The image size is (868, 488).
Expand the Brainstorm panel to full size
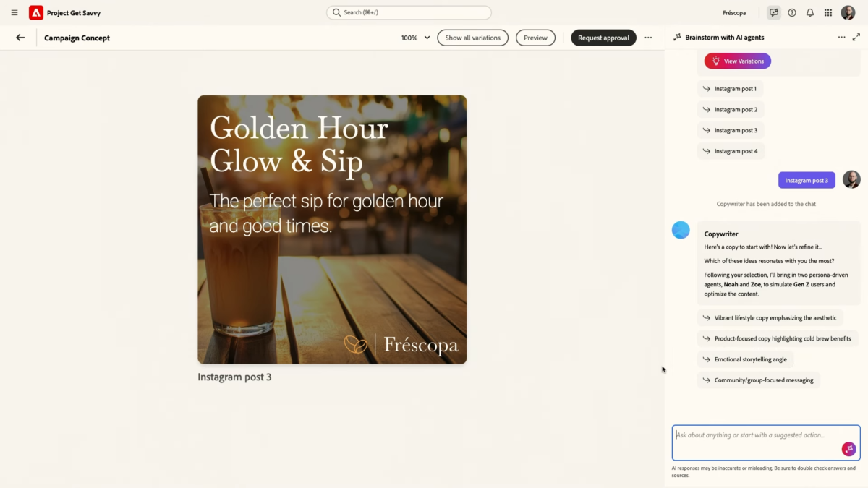click(856, 37)
